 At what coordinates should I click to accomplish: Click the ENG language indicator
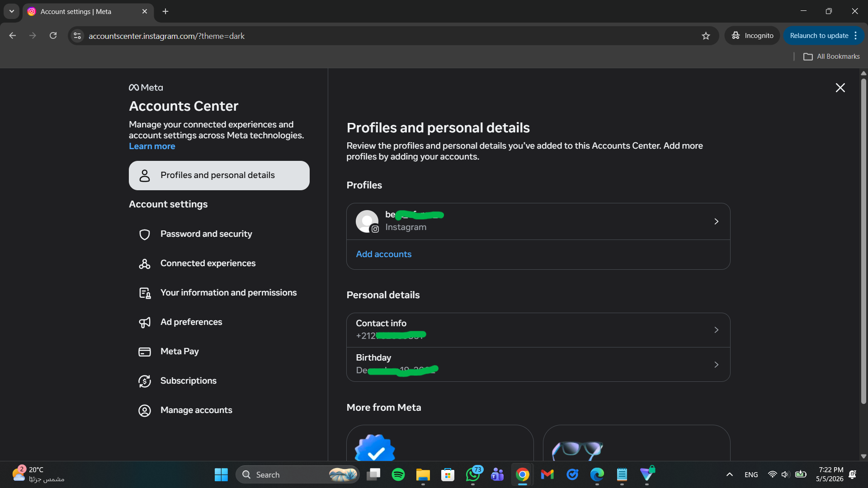(x=751, y=475)
